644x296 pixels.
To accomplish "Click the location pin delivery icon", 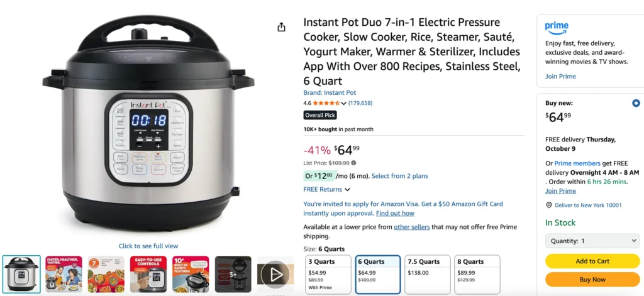I will 548,206.
